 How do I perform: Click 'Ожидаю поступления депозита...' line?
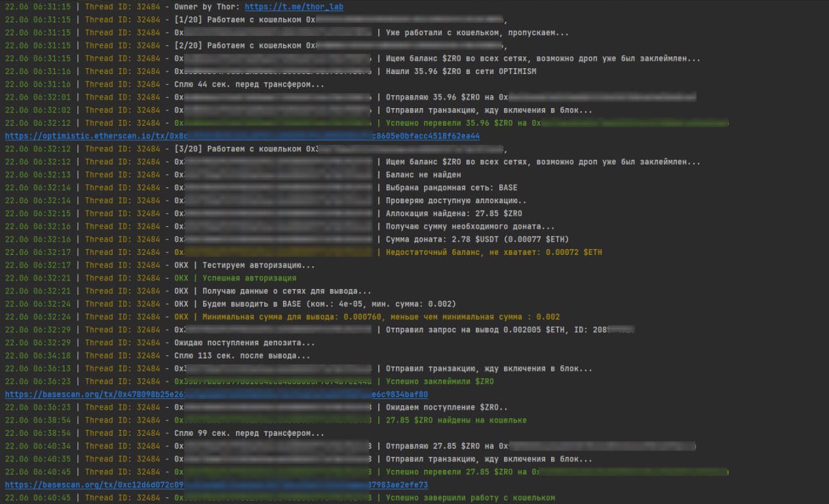tap(244, 343)
